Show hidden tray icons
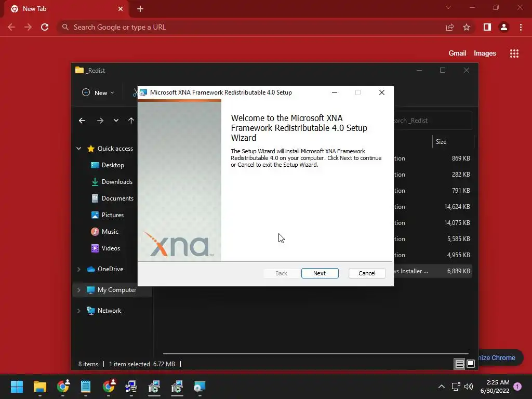The width and height of the screenshot is (532, 399). [x=442, y=387]
